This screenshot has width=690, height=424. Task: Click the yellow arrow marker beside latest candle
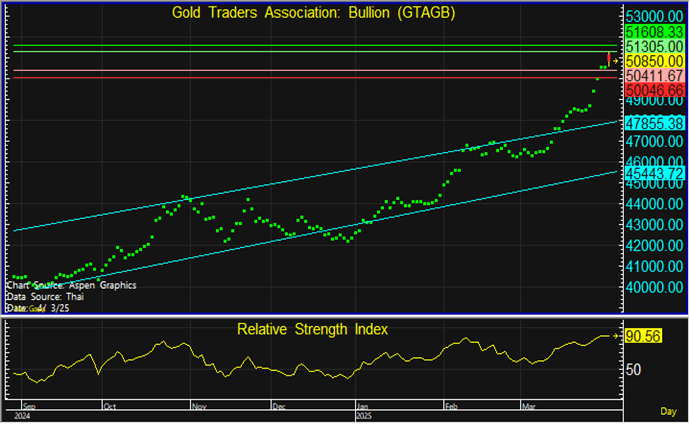click(616, 61)
